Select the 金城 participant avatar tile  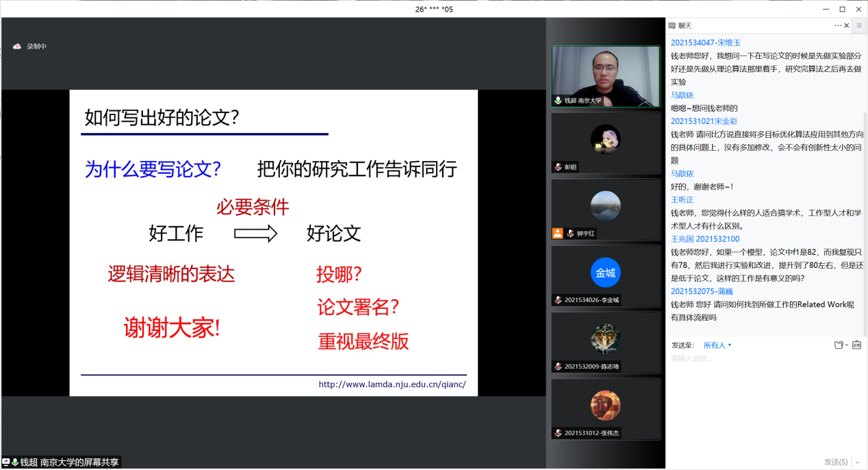click(x=605, y=273)
